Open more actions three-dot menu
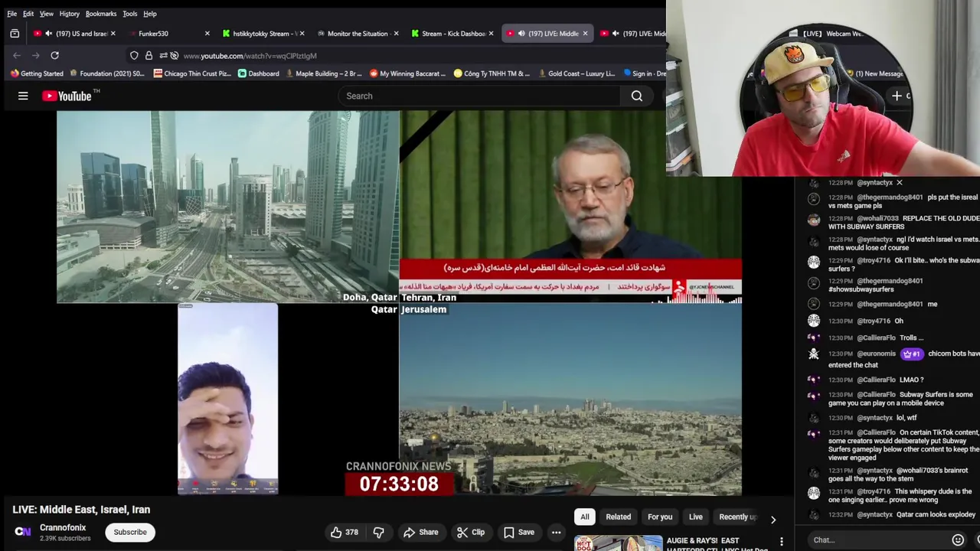This screenshot has height=551, width=980. pyautogui.click(x=556, y=532)
